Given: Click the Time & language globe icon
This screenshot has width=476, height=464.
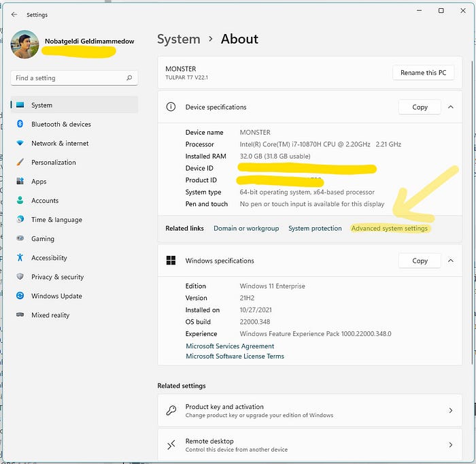Looking at the screenshot, I should (20, 219).
